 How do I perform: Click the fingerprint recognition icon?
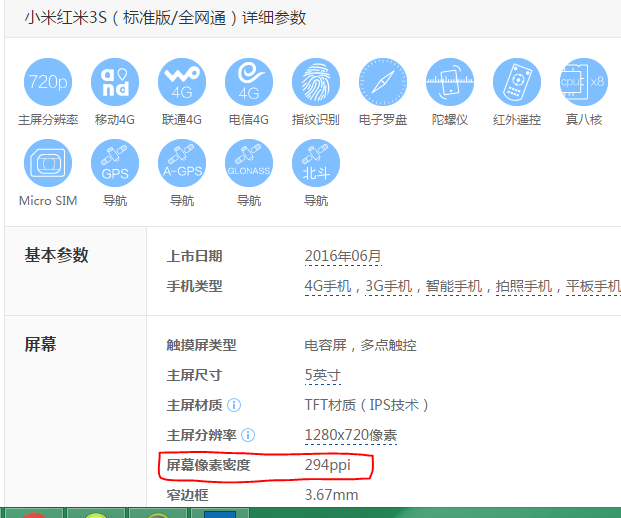pyautogui.click(x=316, y=82)
